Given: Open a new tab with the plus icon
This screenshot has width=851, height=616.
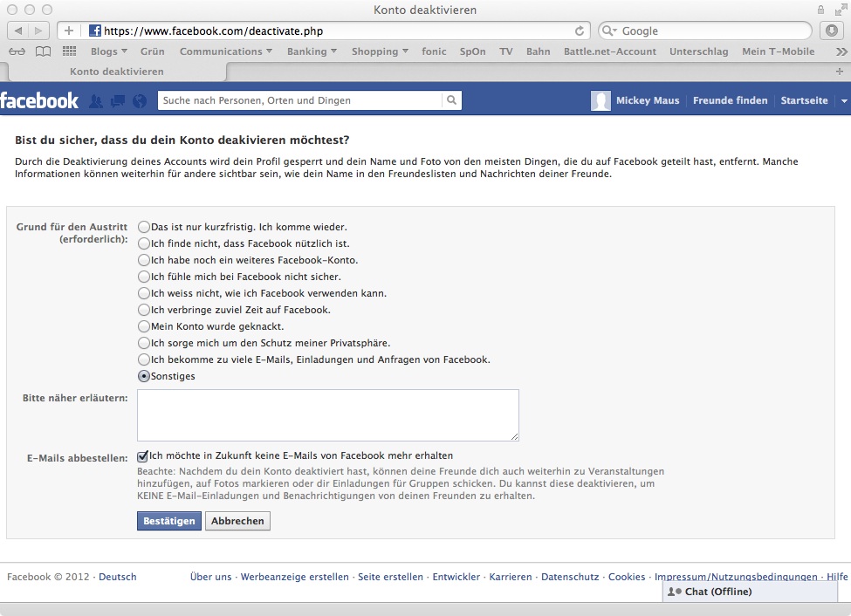Looking at the screenshot, I should 839,71.
